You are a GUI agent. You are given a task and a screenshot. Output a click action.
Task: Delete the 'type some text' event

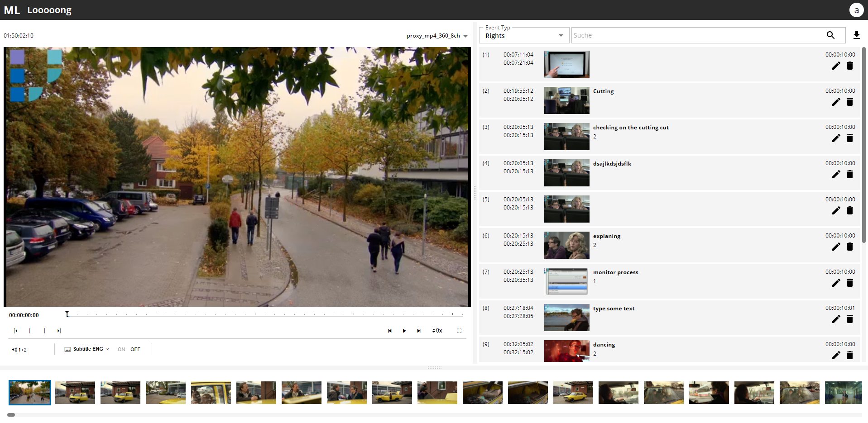[x=850, y=319]
